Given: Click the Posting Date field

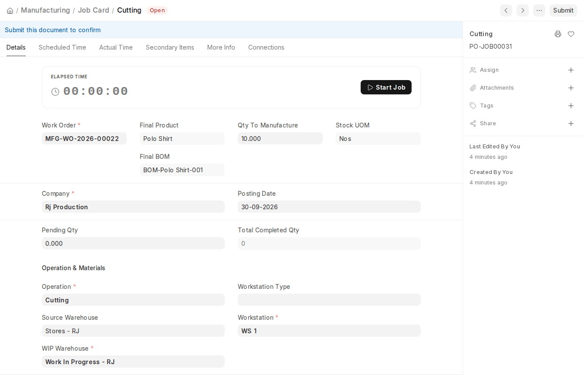Looking at the screenshot, I should click(x=329, y=207).
